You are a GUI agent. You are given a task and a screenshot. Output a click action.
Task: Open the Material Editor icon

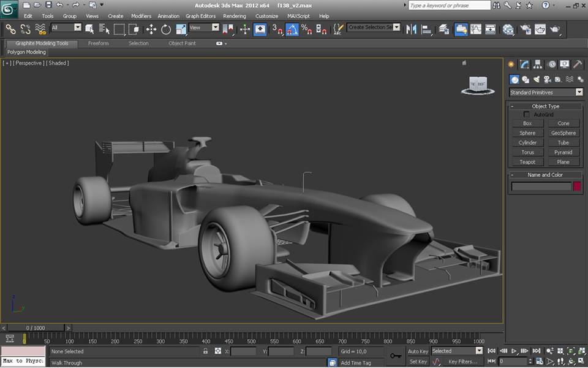[508, 29]
